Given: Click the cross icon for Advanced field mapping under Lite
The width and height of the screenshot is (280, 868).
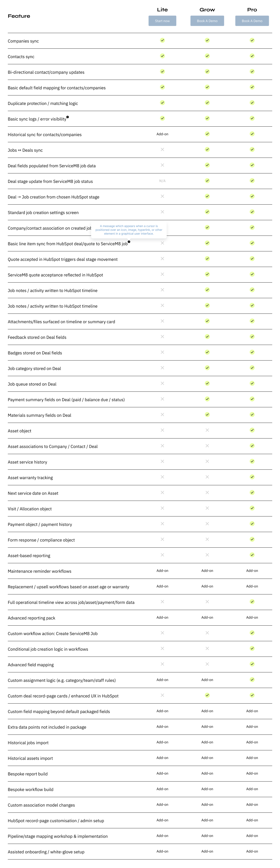Looking at the screenshot, I should pos(163,664).
